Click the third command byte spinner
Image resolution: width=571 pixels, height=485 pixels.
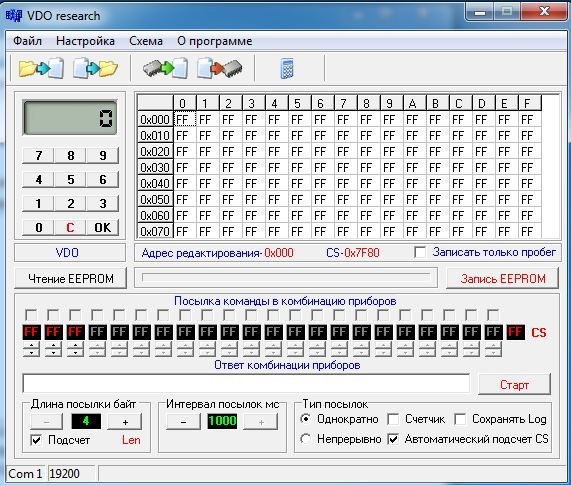75,350
